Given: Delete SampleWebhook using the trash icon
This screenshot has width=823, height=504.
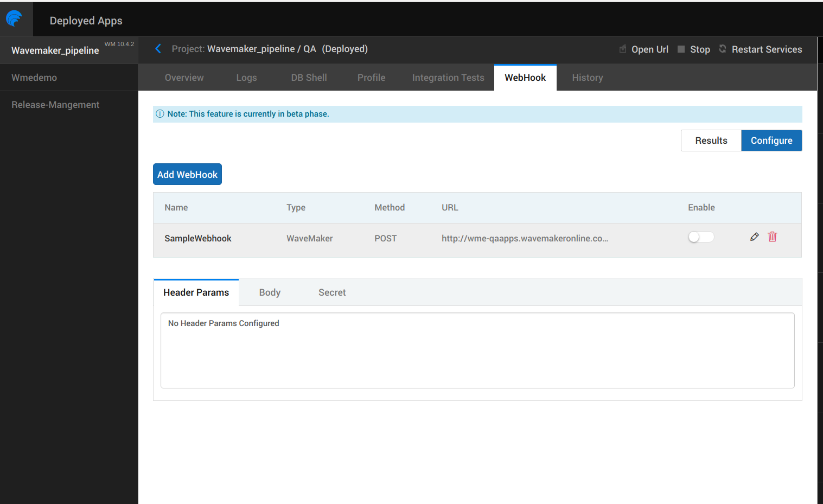Looking at the screenshot, I should [x=772, y=237].
